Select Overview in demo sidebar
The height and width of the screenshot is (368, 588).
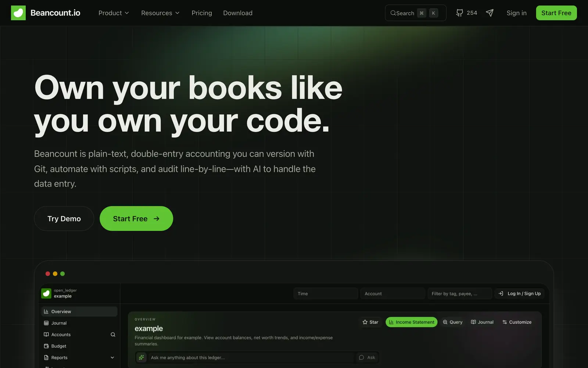click(x=79, y=311)
